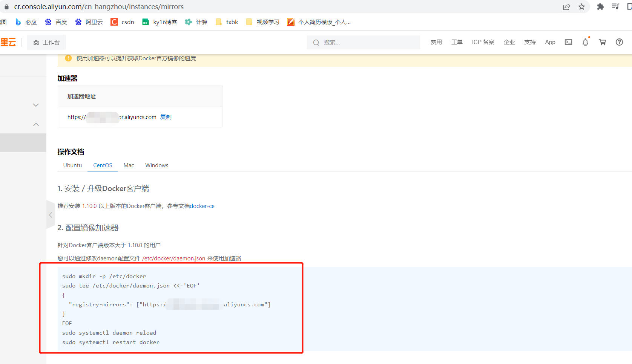Expand the sidebar section with down chevron

tap(36, 105)
